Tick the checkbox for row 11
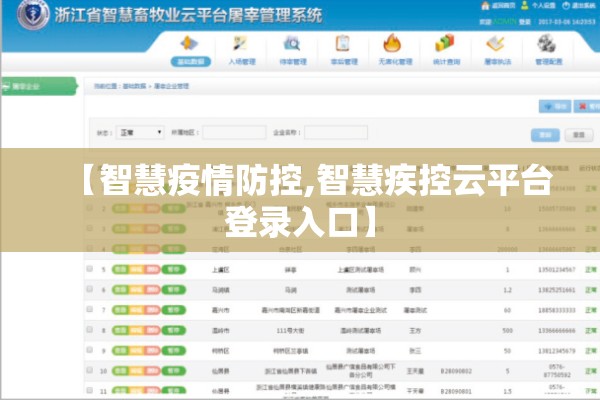 click(x=90, y=390)
